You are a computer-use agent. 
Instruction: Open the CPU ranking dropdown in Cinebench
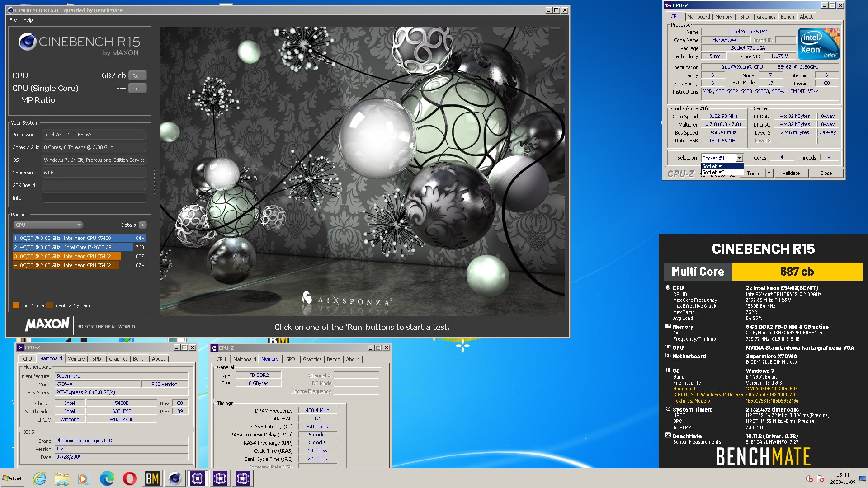tap(47, 225)
